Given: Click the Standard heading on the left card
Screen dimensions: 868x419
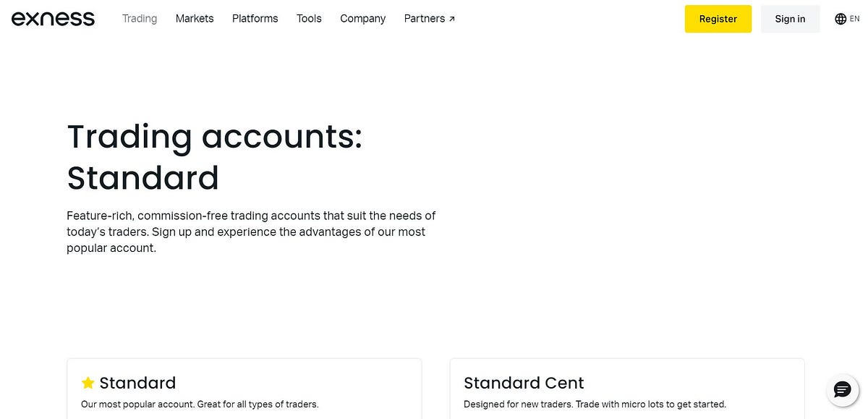Looking at the screenshot, I should coord(137,383).
